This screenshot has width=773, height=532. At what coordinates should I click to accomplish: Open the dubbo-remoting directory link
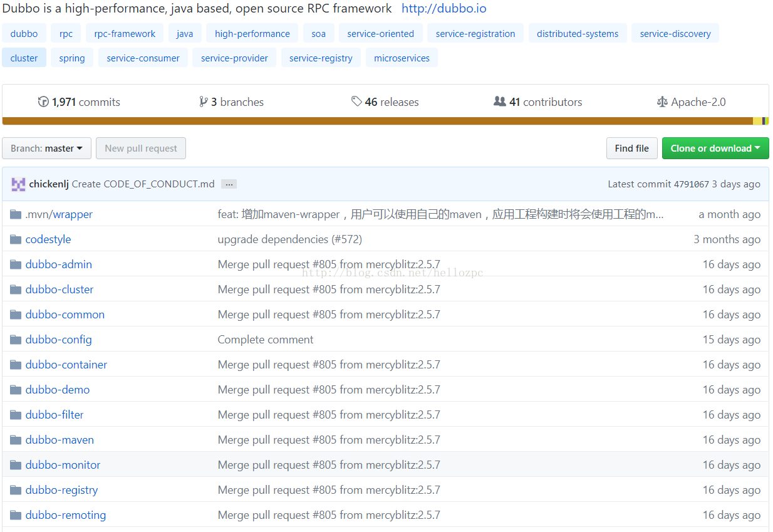click(x=66, y=515)
